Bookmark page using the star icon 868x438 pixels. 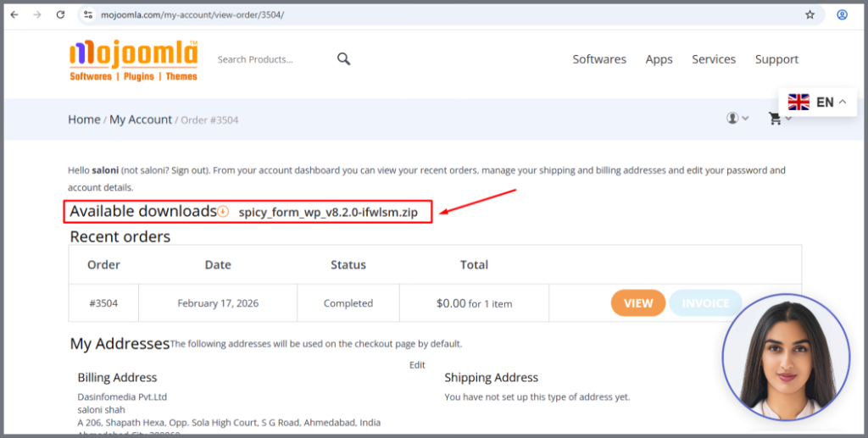[810, 14]
